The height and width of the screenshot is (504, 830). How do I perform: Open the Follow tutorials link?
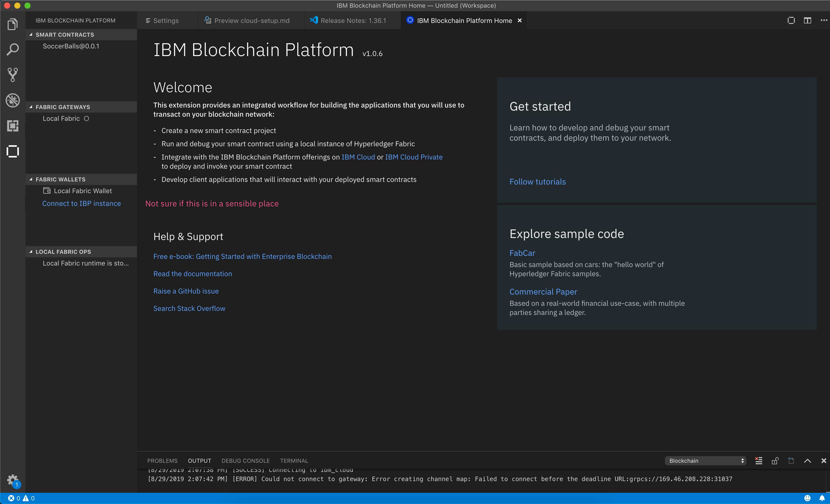[537, 182]
